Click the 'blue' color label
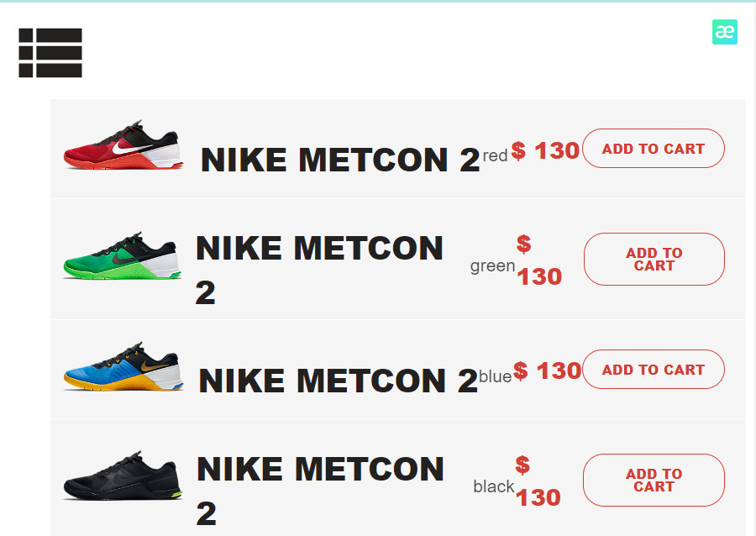 495,376
